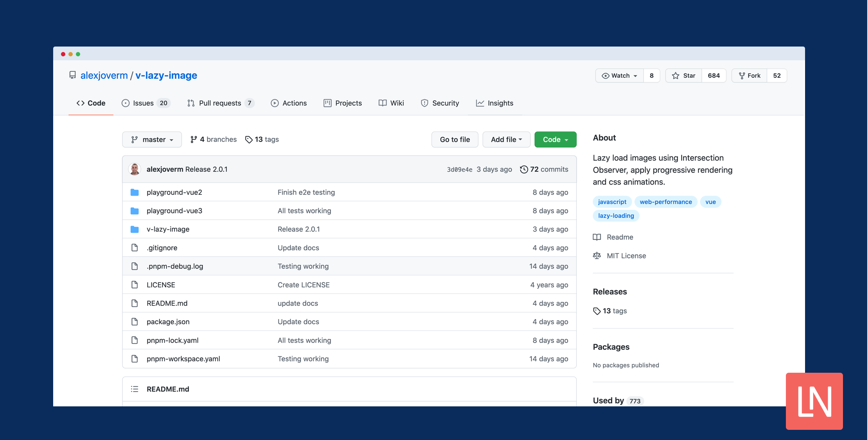Expand the green Code dropdown
This screenshot has width=868, height=440.
click(555, 140)
